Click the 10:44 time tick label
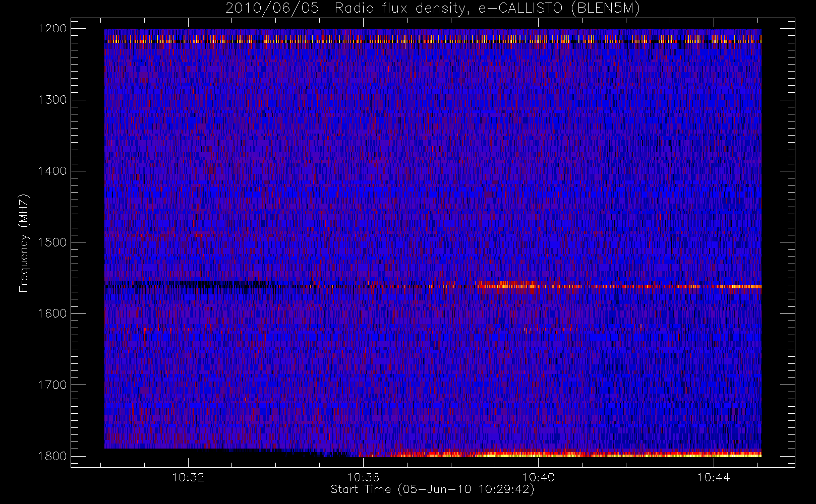The image size is (816, 504). click(714, 477)
